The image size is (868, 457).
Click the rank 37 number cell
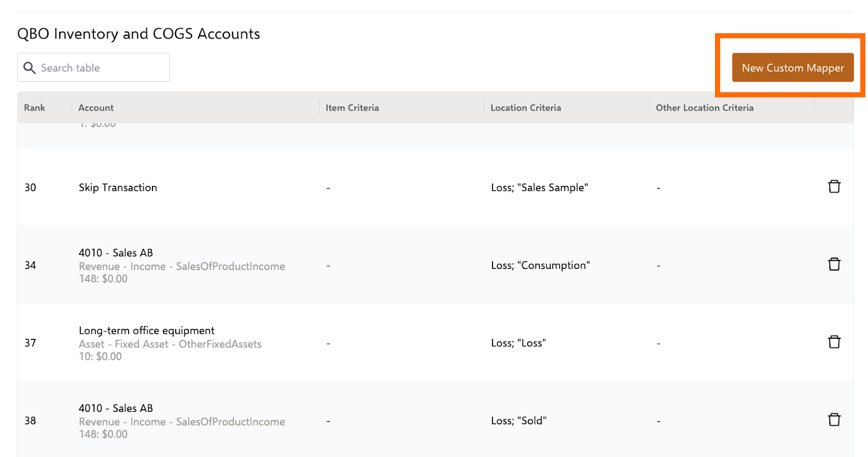[30, 343]
